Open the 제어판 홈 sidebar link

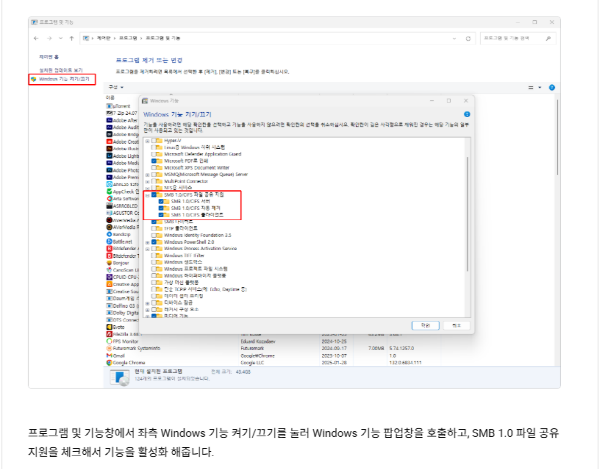click(x=49, y=57)
